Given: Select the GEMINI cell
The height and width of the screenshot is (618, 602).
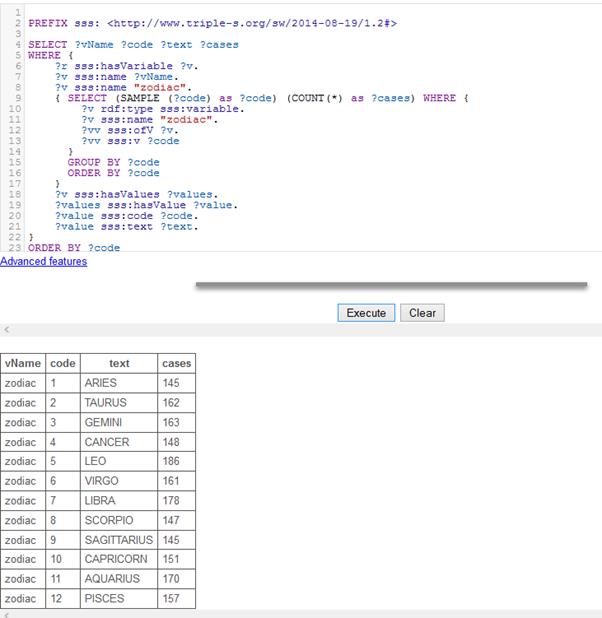Looking at the screenshot, I should click(119, 422).
